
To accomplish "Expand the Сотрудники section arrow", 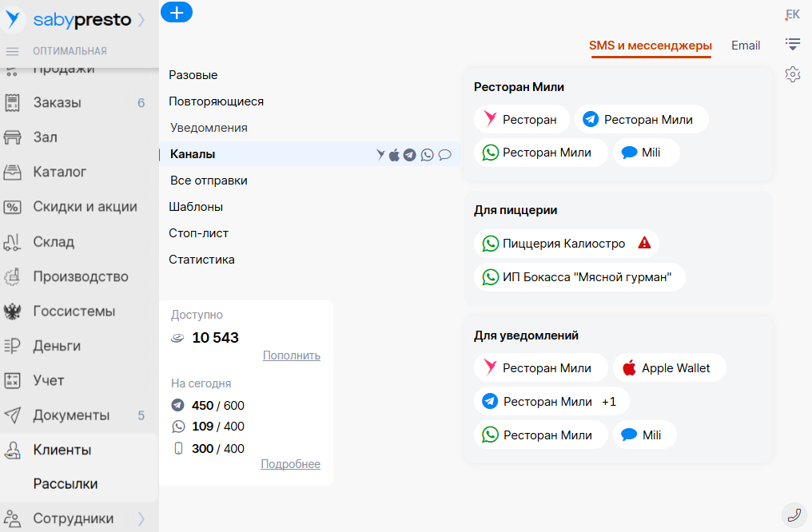I will [x=141, y=518].
